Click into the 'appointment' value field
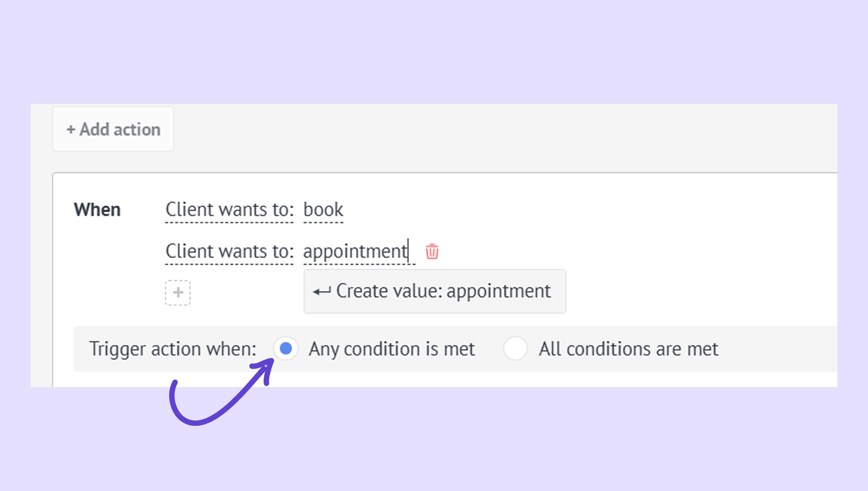868x491 pixels. (x=354, y=252)
